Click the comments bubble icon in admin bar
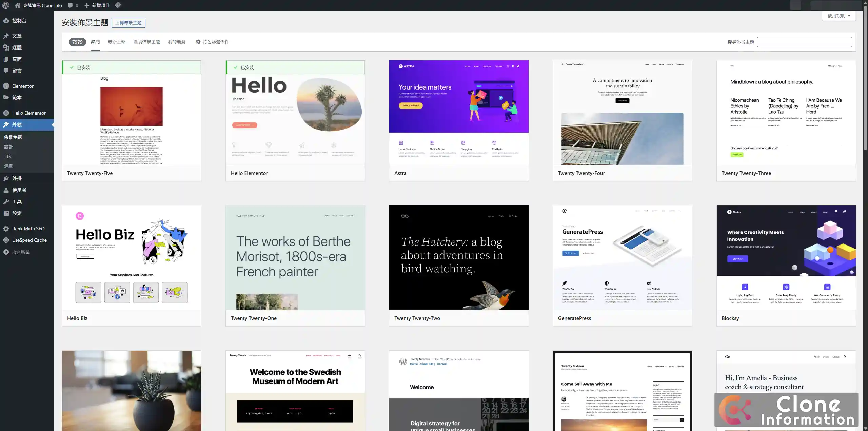This screenshot has height=431, width=868. click(70, 5)
